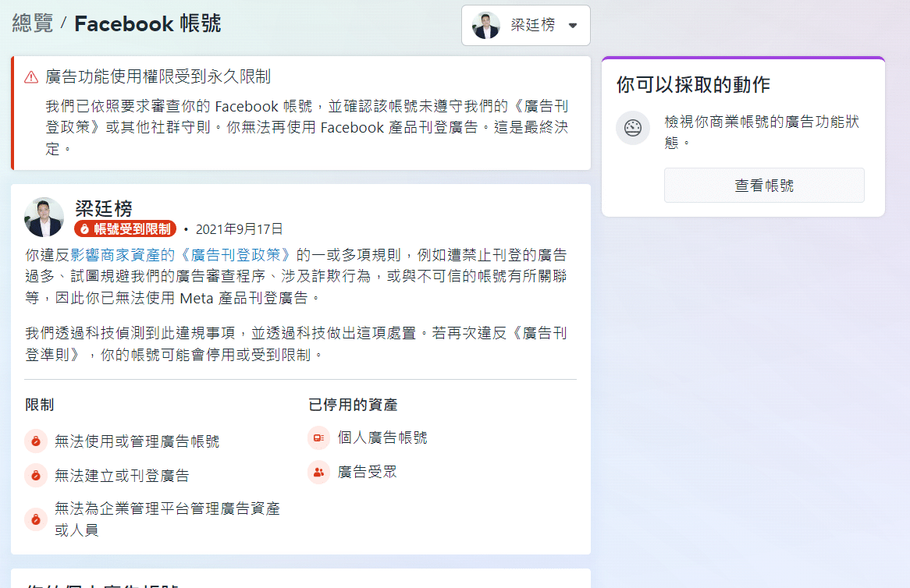Go to 總覽 in the breadcrumb

click(33, 23)
